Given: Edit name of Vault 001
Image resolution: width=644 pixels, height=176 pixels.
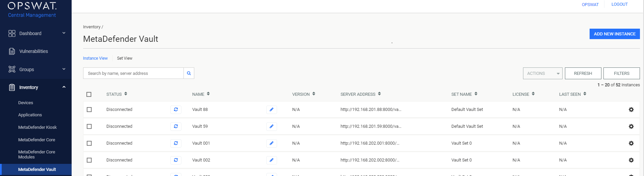Looking at the screenshot, I should (x=271, y=143).
